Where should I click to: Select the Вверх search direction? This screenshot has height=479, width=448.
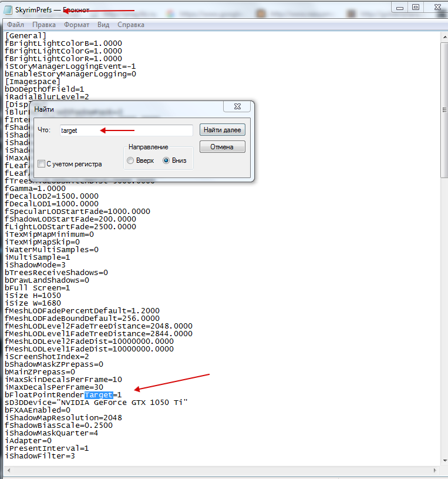130,160
